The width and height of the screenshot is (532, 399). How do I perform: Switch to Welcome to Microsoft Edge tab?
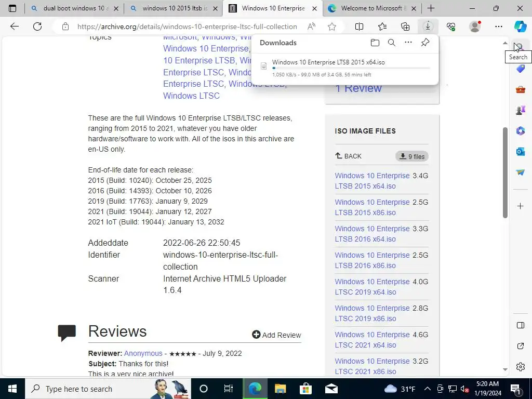tap(372, 8)
